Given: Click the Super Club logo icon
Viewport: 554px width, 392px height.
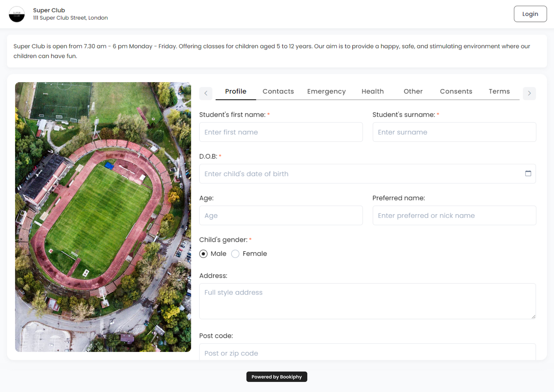Looking at the screenshot, I should click(17, 14).
